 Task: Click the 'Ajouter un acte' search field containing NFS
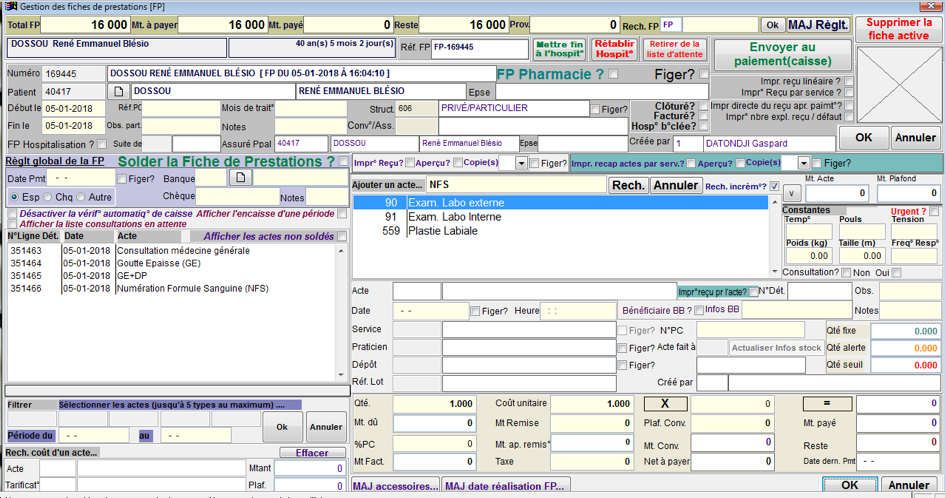click(515, 185)
